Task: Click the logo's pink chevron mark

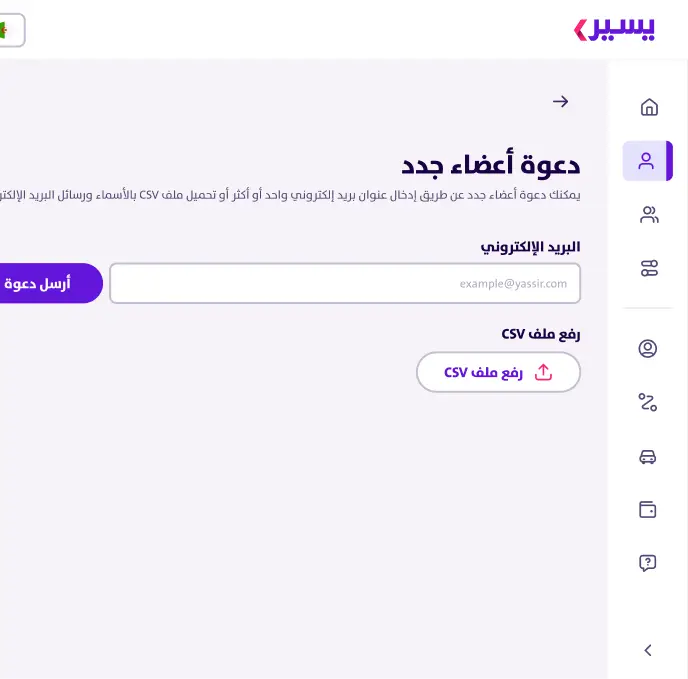Action: click(x=580, y=30)
